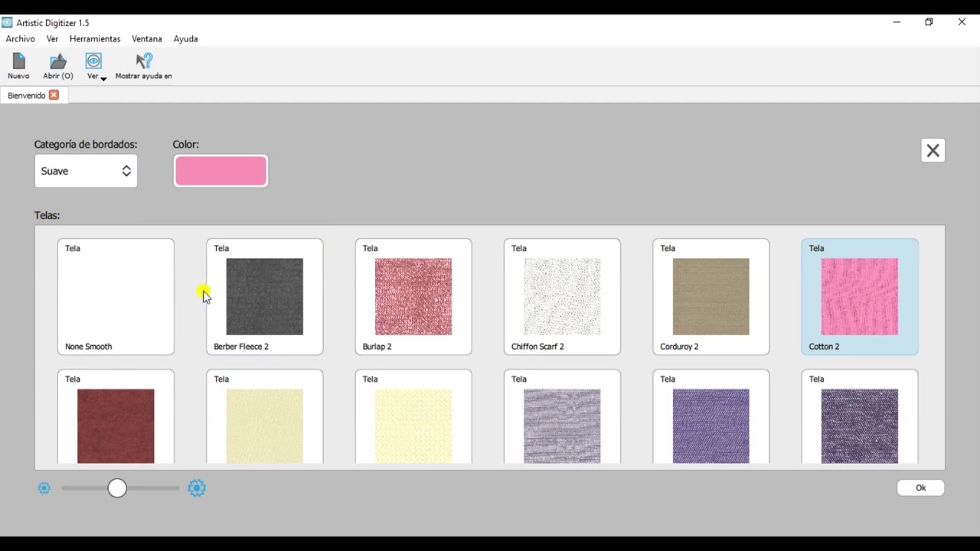Click the large gear zoom-in icon
Screen dimensions: 980x551
pyautogui.click(x=197, y=488)
